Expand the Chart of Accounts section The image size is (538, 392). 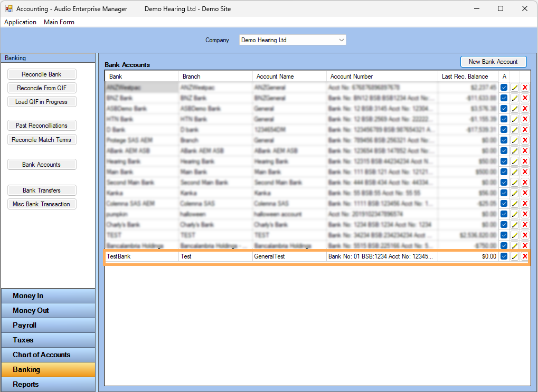pyautogui.click(x=48, y=355)
